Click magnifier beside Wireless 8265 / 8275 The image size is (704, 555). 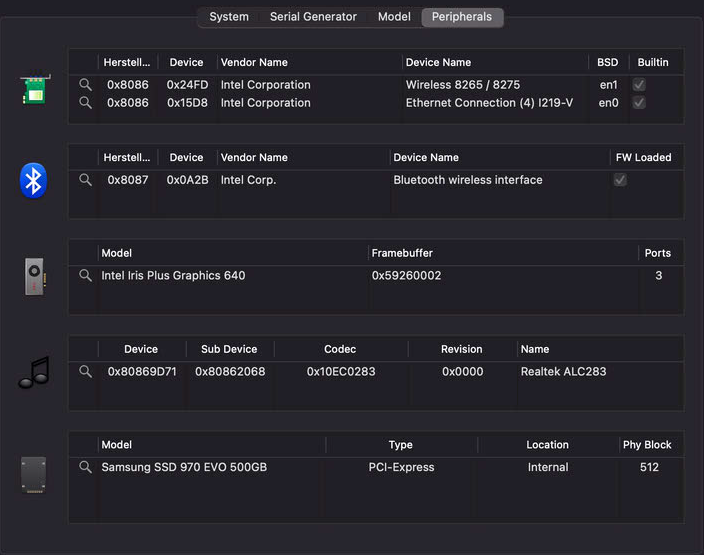pyautogui.click(x=85, y=85)
